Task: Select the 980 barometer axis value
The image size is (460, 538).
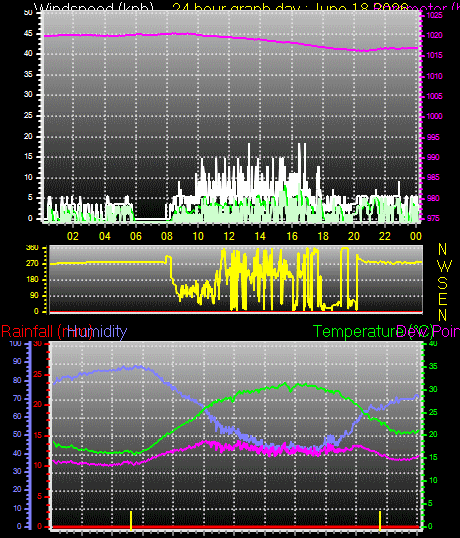Action: click(x=433, y=198)
